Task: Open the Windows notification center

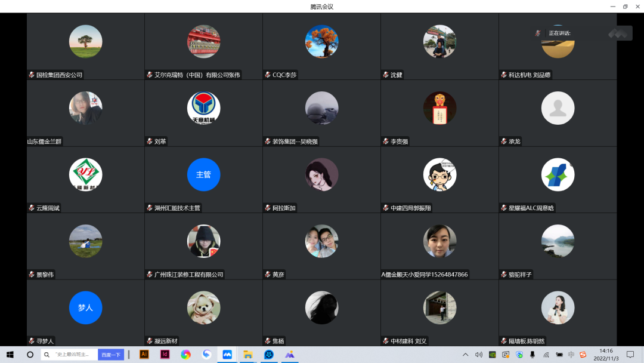Action: coord(630,355)
